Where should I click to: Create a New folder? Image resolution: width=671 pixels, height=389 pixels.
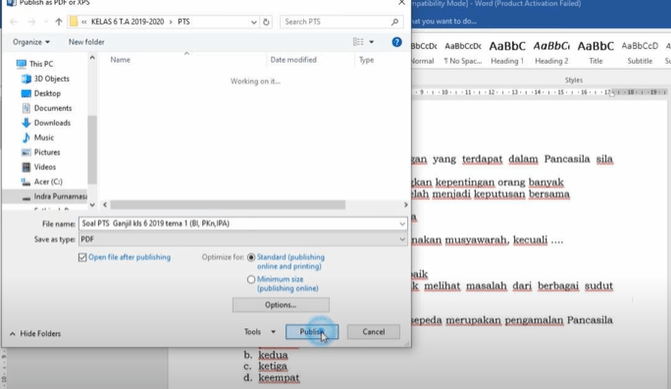tap(86, 42)
